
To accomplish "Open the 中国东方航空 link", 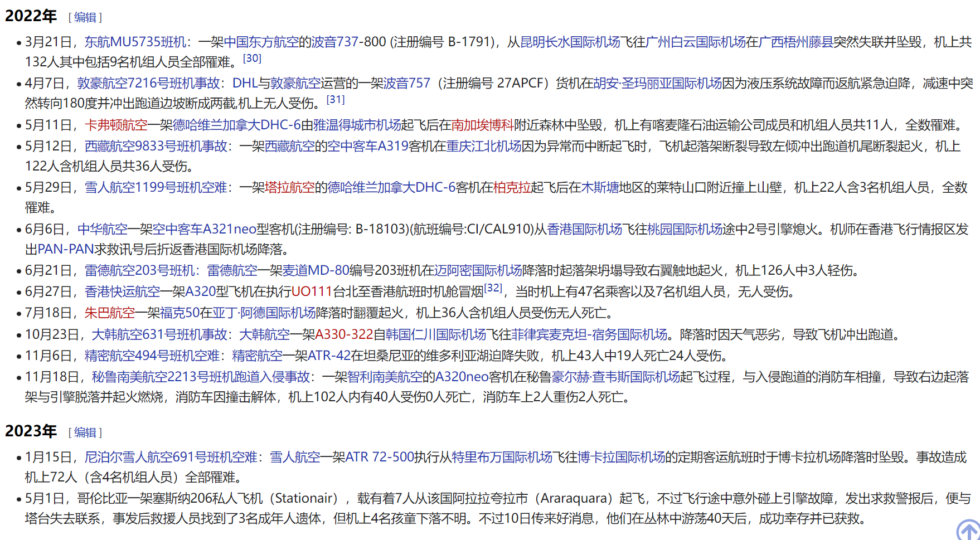I will click(261, 42).
